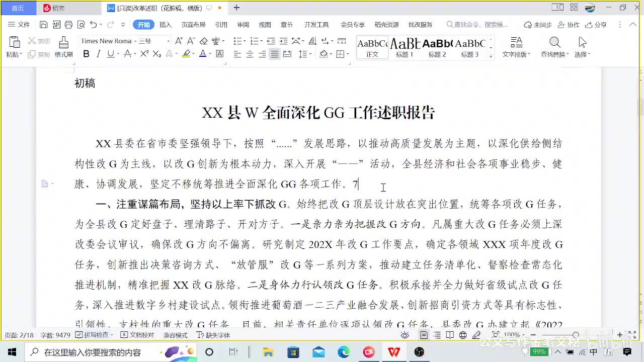Open the 引用 References tab

click(221, 25)
